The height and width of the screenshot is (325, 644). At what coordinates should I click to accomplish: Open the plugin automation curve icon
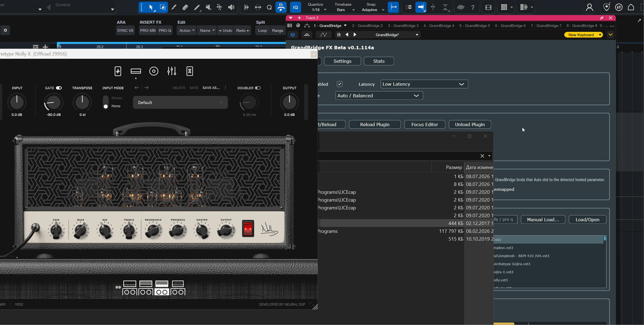[x=324, y=34]
